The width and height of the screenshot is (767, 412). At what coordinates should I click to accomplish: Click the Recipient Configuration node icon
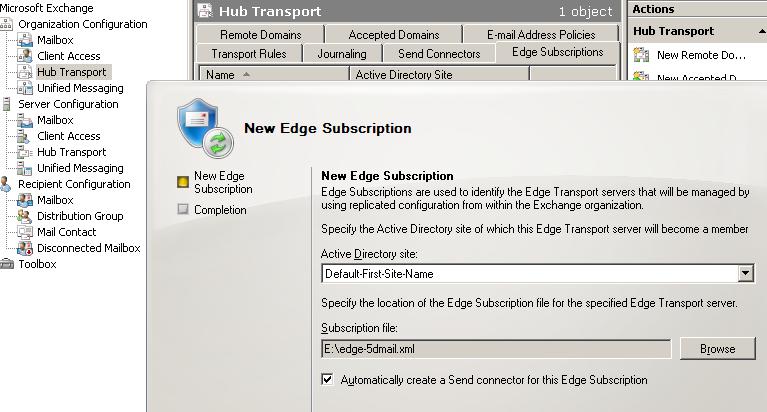(x=7, y=184)
